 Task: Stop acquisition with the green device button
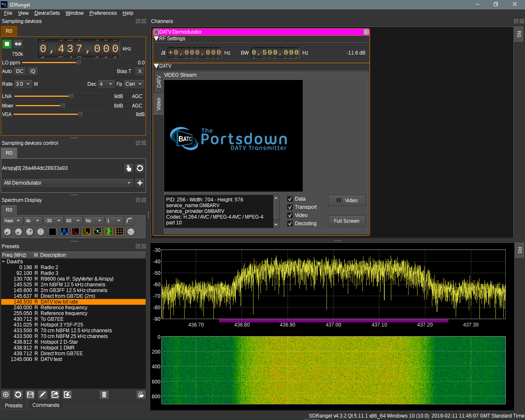(7, 44)
